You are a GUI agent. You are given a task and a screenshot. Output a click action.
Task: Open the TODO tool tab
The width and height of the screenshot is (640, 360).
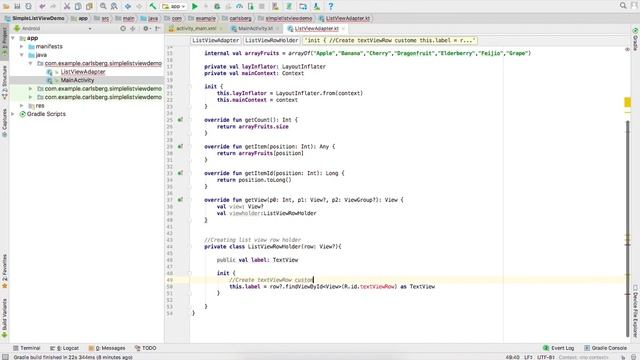pos(146,348)
